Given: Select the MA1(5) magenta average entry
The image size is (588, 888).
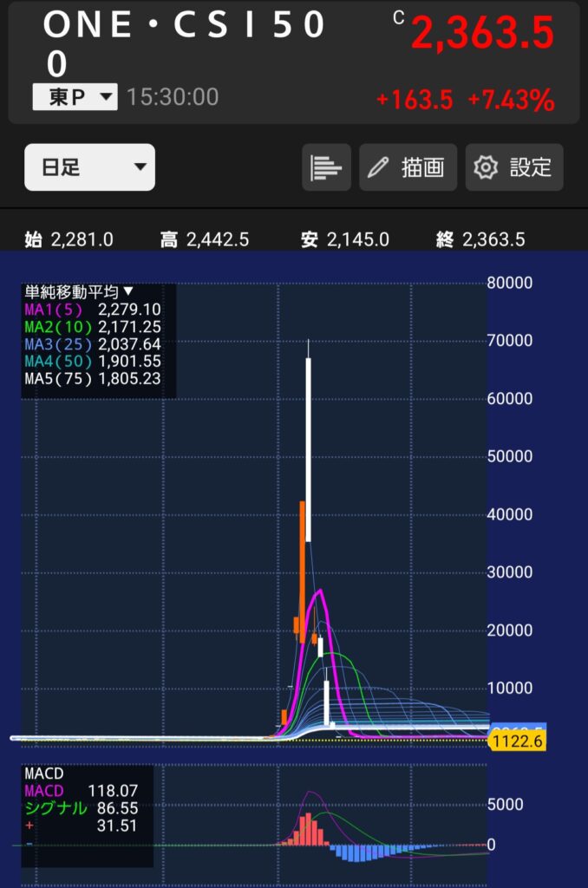Looking at the screenshot, I should pyautogui.click(x=92, y=309).
